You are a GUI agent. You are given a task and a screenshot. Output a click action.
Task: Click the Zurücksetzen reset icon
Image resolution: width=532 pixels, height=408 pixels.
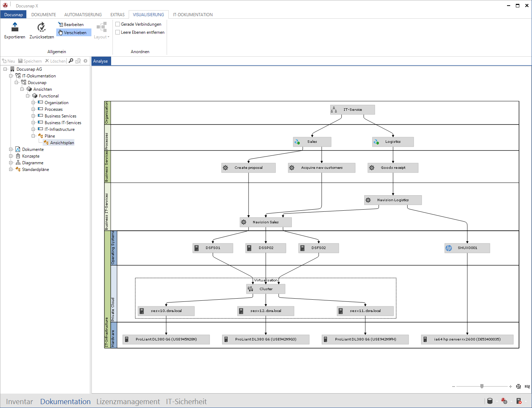pyautogui.click(x=41, y=27)
